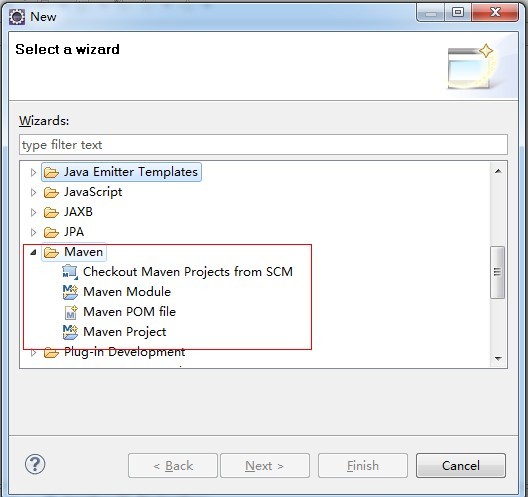Expand the JavaScript tree node
The height and width of the screenshot is (497, 528).
click(x=33, y=192)
